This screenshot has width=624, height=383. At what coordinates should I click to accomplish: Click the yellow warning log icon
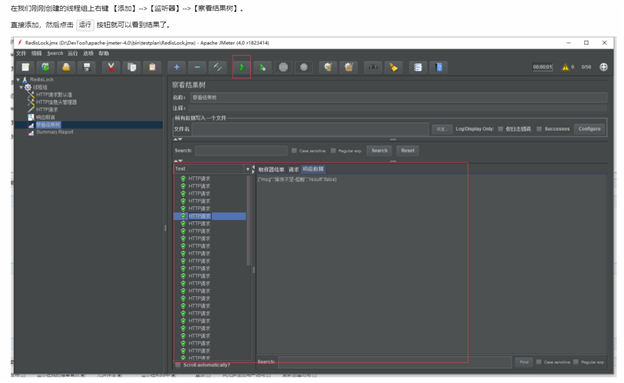(565, 67)
